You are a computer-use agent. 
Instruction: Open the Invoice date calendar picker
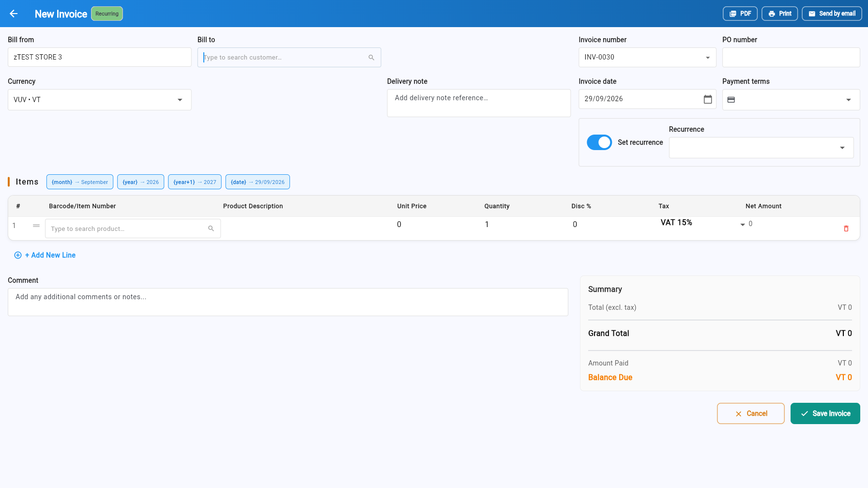coord(708,99)
